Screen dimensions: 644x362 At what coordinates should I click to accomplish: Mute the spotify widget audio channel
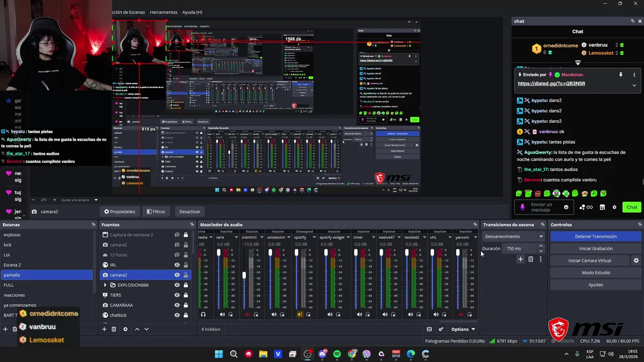[330, 315]
